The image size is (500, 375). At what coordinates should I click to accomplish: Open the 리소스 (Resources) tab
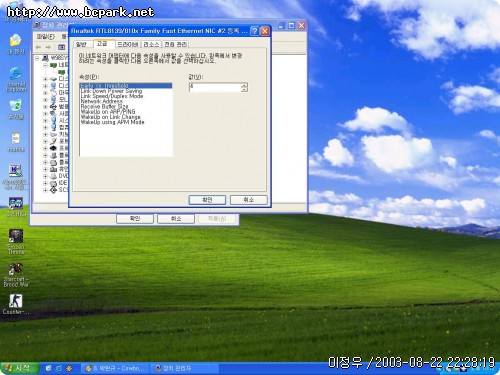point(151,44)
